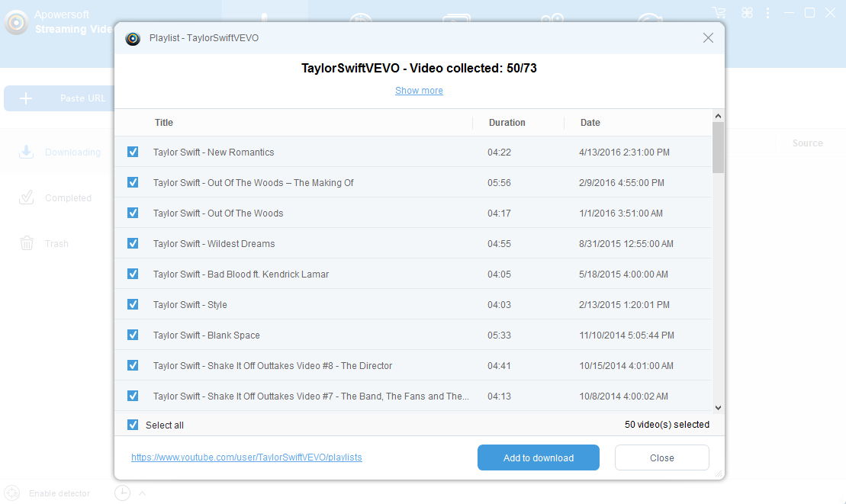Open the shopping cart icon
Viewport: 846px width, 504px height.
[719, 12]
